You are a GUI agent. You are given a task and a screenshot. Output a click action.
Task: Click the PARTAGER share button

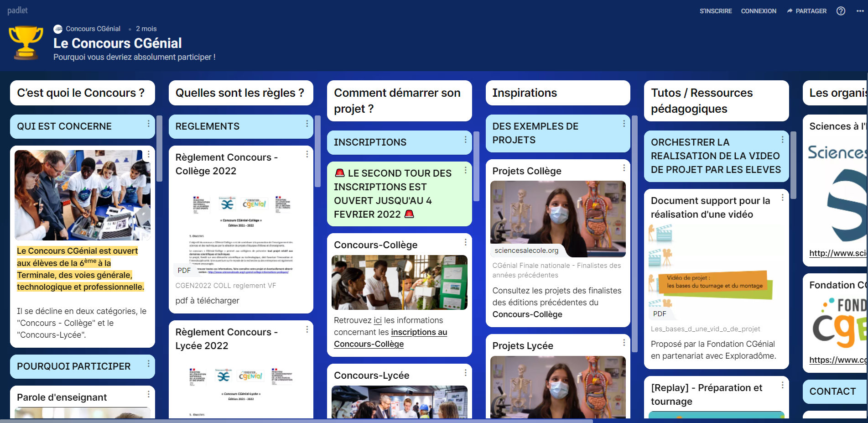pyautogui.click(x=806, y=11)
